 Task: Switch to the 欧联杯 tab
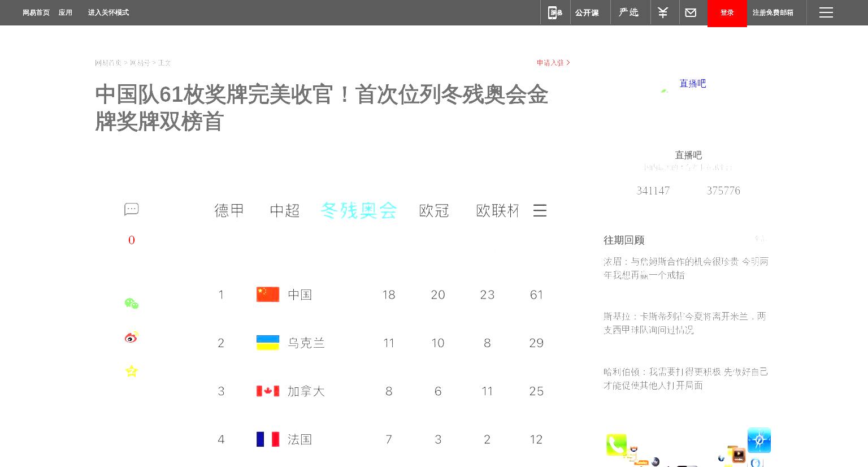[x=497, y=211]
